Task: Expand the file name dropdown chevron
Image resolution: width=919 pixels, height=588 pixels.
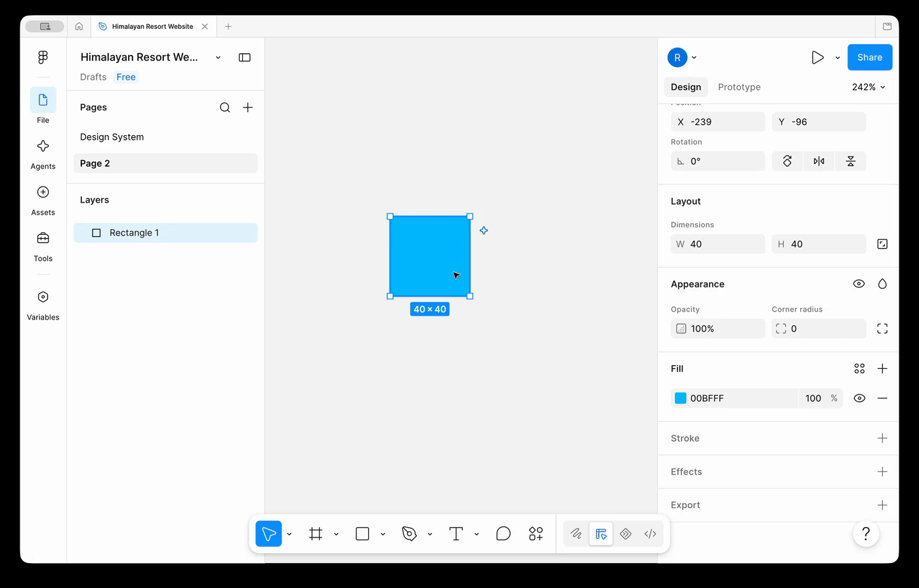Action: tap(218, 58)
